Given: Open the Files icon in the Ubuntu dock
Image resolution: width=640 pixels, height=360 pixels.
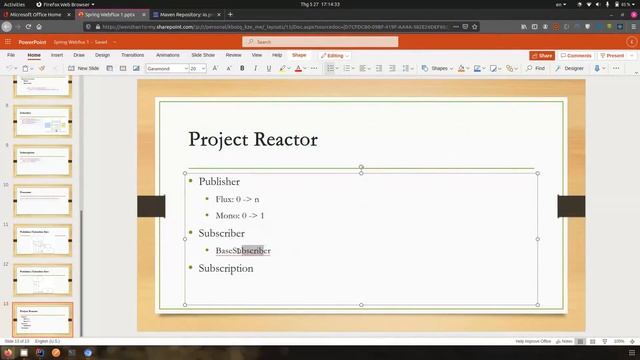Looking at the screenshot, I should pyautogui.click(x=24, y=353).
